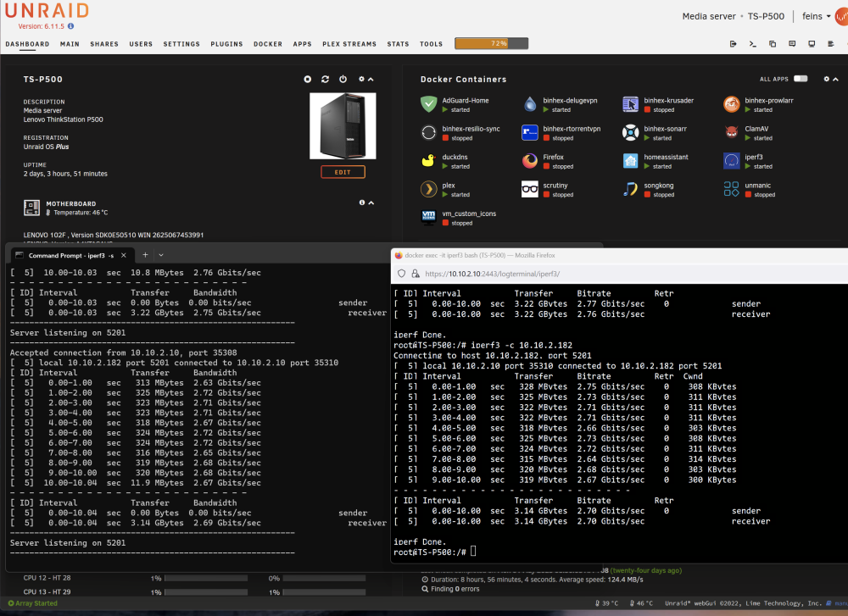
Task: Open new tab in Command Prompt window
Action: tap(145, 254)
